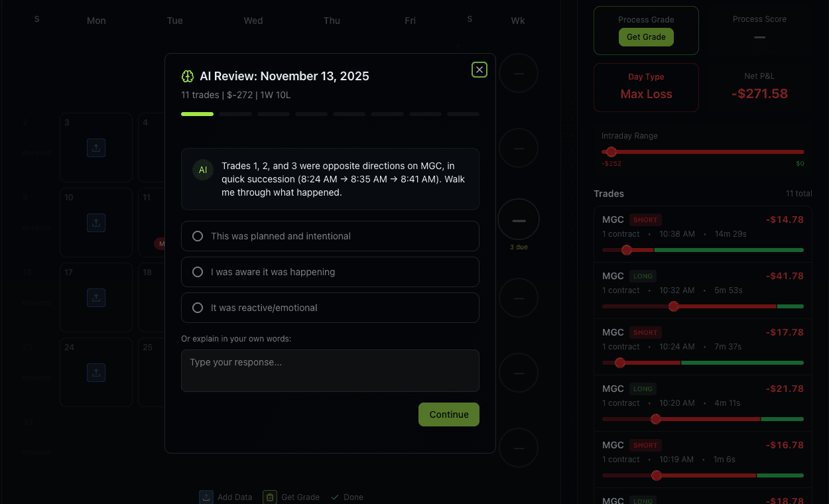Viewport: 829px width, 504px height.
Task: Click the brain icon beside AI Review title
Action: (188, 76)
